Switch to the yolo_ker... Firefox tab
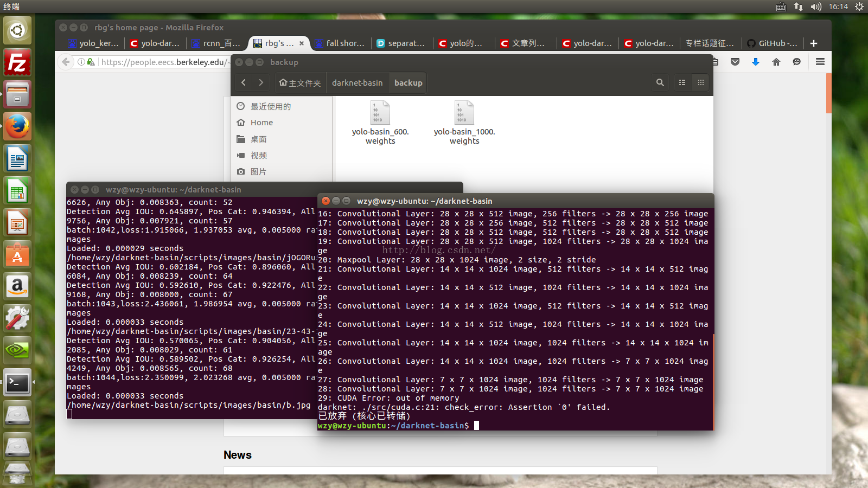Viewport: 868px width, 488px height. pyautogui.click(x=93, y=43)
